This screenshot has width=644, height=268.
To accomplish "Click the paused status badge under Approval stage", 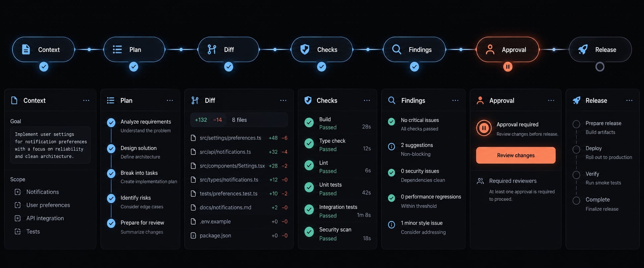I will coord(508,67).
